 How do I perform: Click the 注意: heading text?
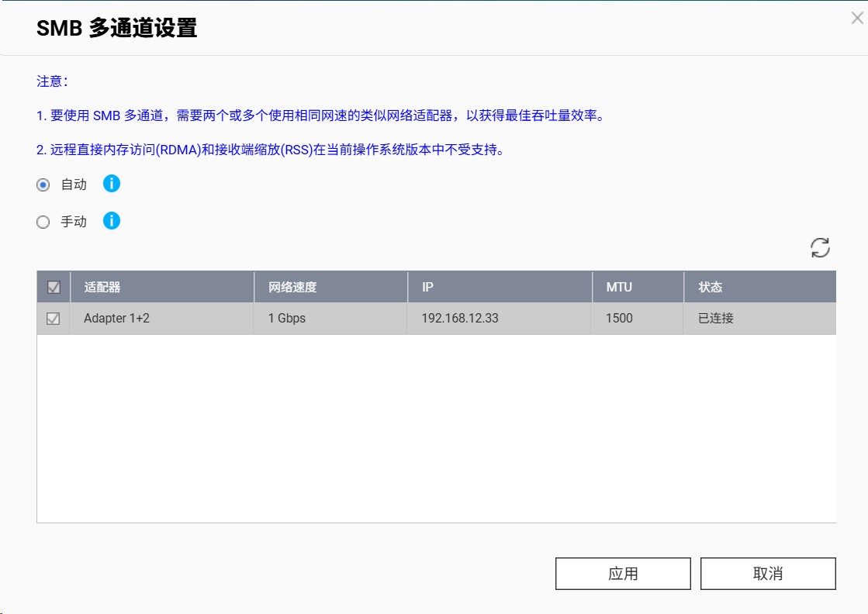(53, 81)
